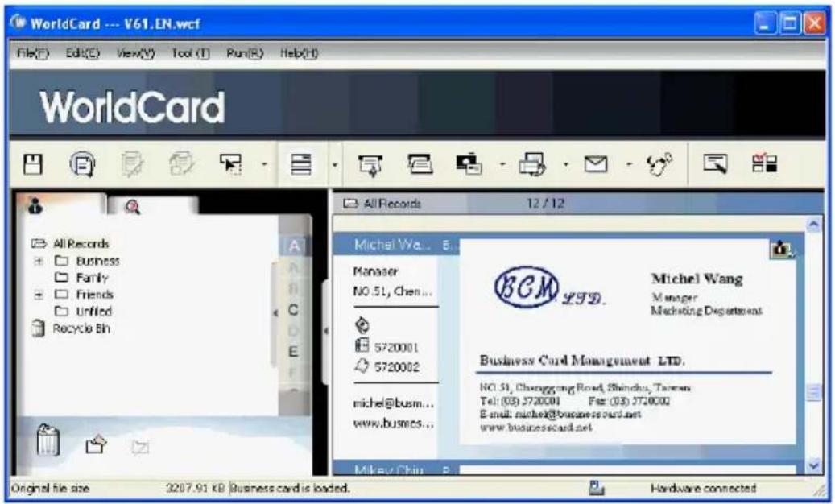Click the All Records header label
The image size is (835, 504).
pyautogui.click(x=392, y=204)
